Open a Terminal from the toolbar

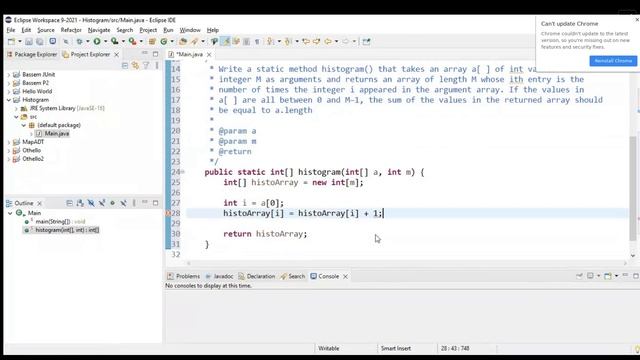53,41
